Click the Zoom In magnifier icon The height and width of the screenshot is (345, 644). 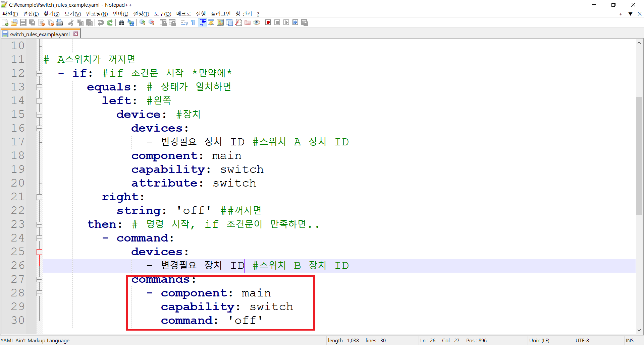click(x=143, y=22)
